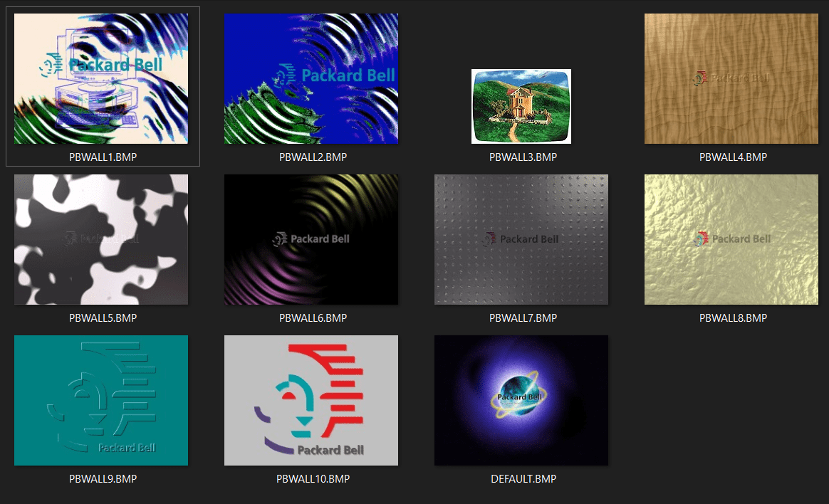Select the wood grain PBWALL4.BMP thumbnail
Viewport: 829px width, 504px height.
click(731, 78)
